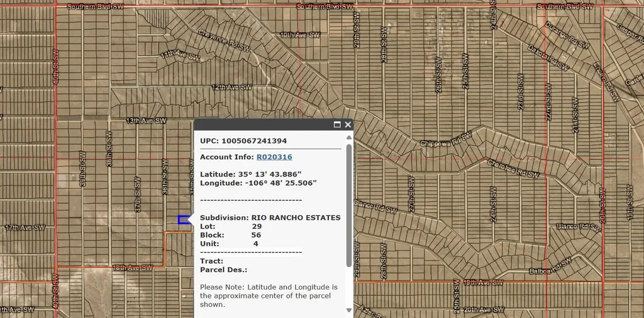
Task: Select the blue highlighted parcel outline
Action: point(184,220)
